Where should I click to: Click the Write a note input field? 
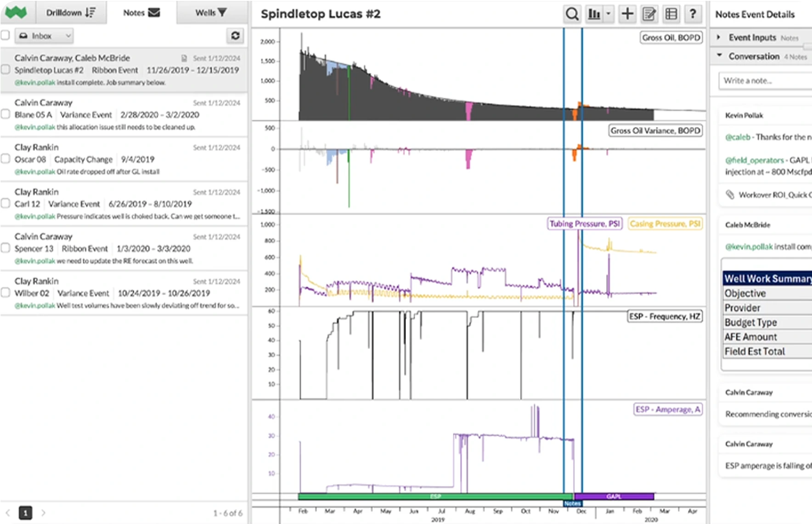764,81
